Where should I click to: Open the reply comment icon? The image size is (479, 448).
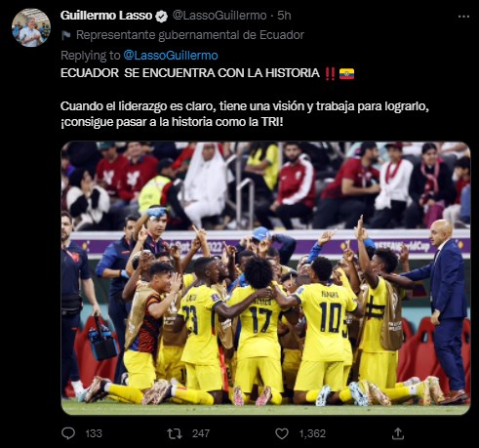click(x=68, y=433)
